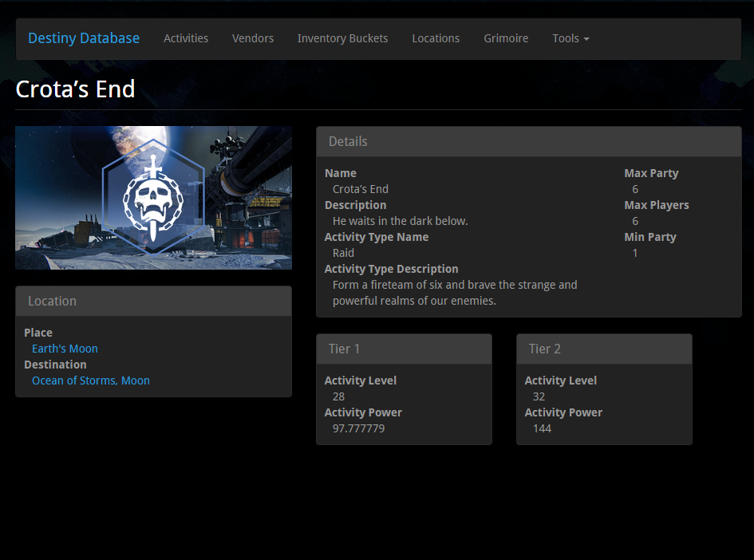Click the Raid activity type value
This screenshot has width=754, height=560.
(x=343, y=253)
